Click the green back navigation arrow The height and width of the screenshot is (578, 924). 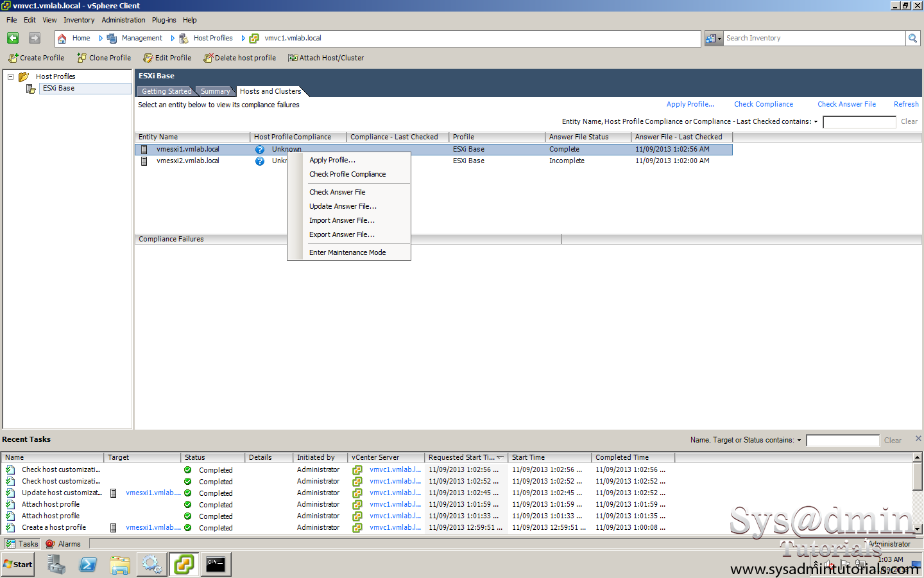click(13, 38)
